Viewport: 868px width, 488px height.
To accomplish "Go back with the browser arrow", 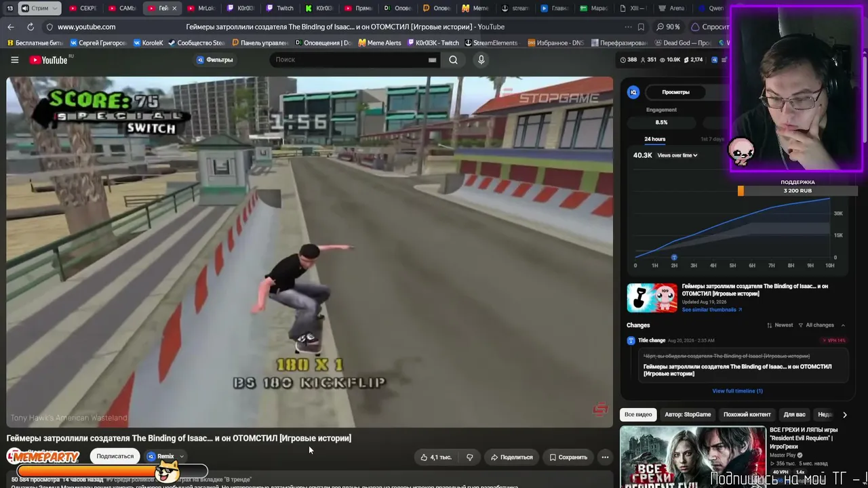I will [x=11, y=26].
